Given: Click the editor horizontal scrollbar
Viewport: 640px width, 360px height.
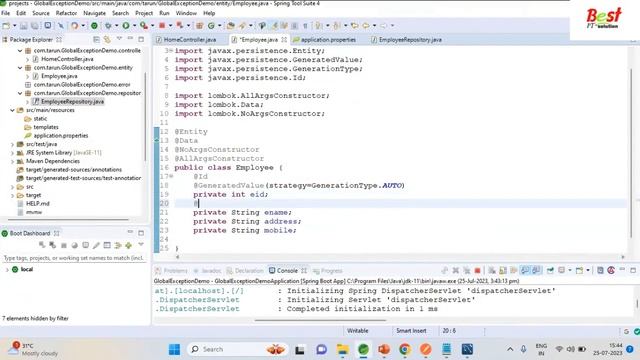Looking at the screenshot, I should point(400,257).
